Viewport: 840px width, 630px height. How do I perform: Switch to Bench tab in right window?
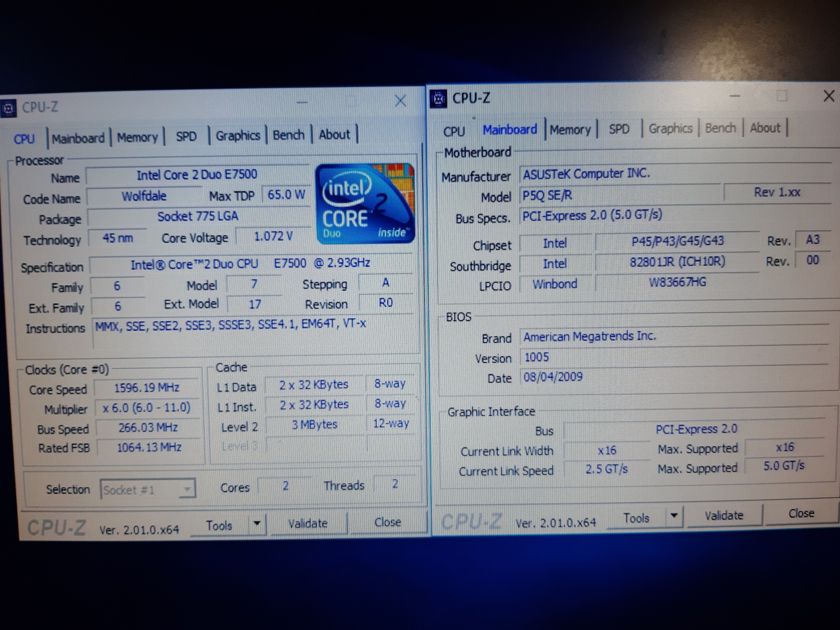(720, 128)
